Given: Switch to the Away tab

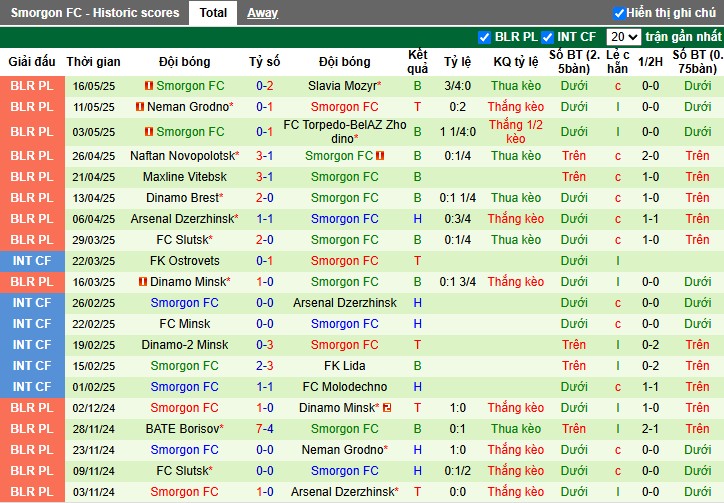Looking at the screenshot, I should [262, 13].
